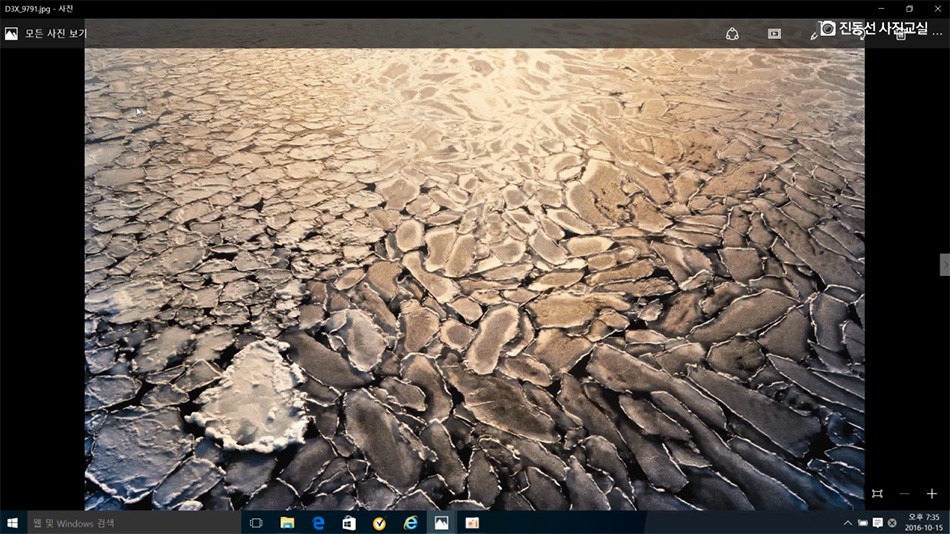Click the displayed ice floe photograph
Viewport: 950px width, 534px height.
point(474,279)
